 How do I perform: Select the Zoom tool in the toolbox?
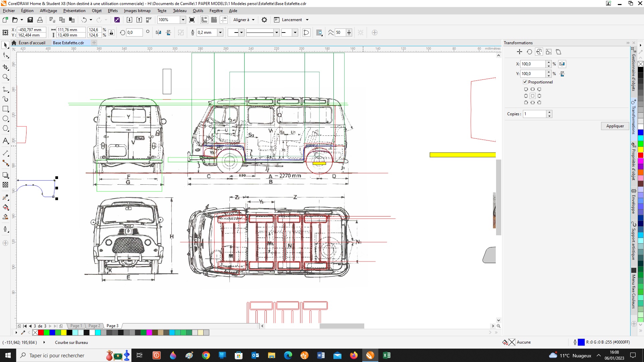5,77
